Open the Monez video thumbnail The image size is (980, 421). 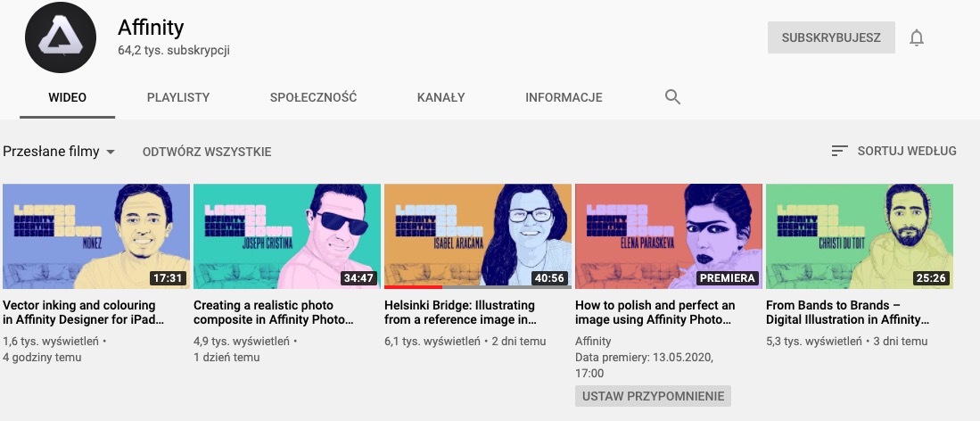[96, 235]
